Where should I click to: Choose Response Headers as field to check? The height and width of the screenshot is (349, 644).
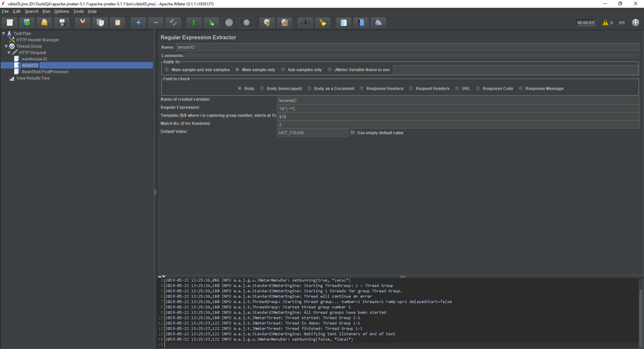point(361,88)
